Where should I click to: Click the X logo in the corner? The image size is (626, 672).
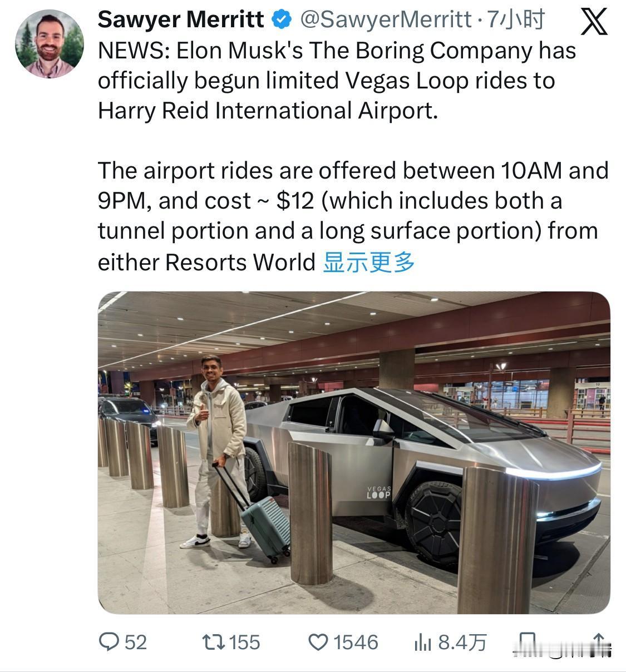[x=594, y=22]
